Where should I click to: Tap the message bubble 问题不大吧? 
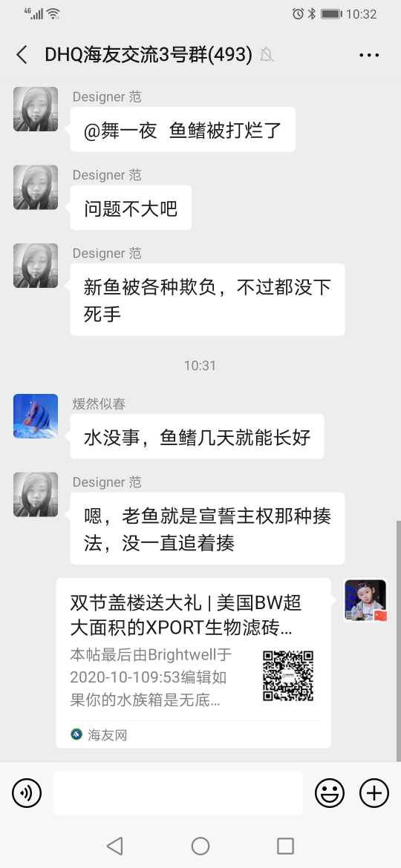[131, 208]
